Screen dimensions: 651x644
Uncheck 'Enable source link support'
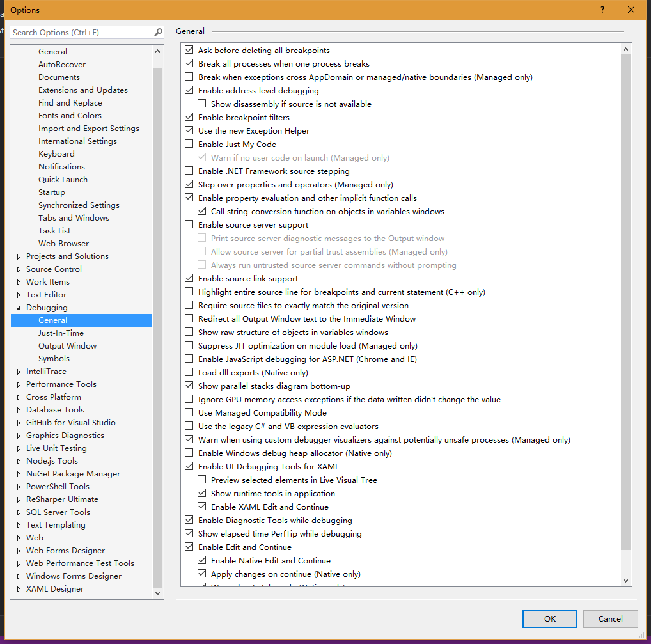click(189, 278)
